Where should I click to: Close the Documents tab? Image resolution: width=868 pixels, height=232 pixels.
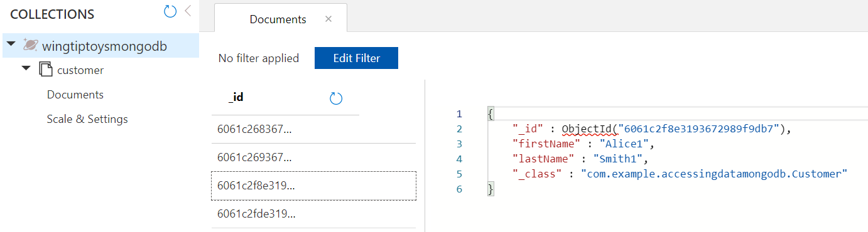(328, 19)
